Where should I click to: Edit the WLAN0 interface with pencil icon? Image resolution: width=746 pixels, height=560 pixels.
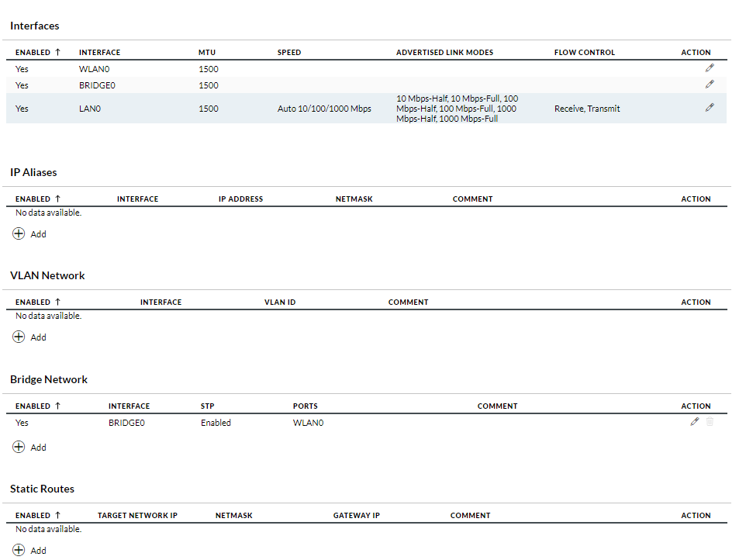tap(710, 68)
